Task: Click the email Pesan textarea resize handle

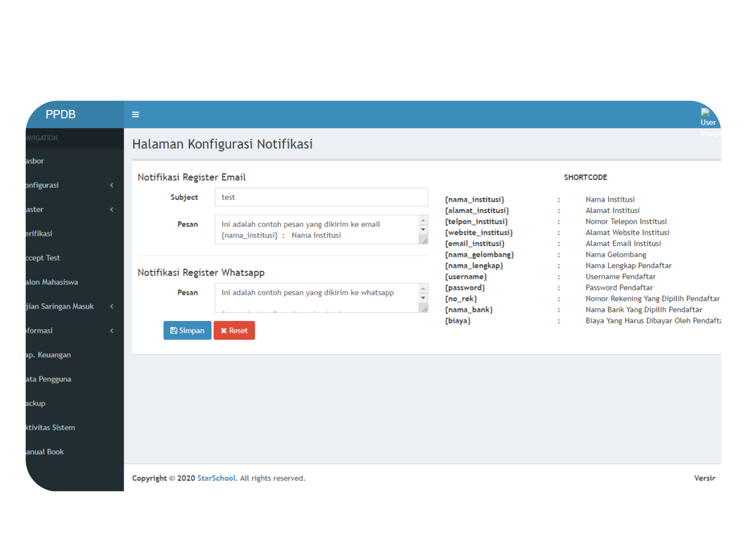Action: [x=425, y=241]
